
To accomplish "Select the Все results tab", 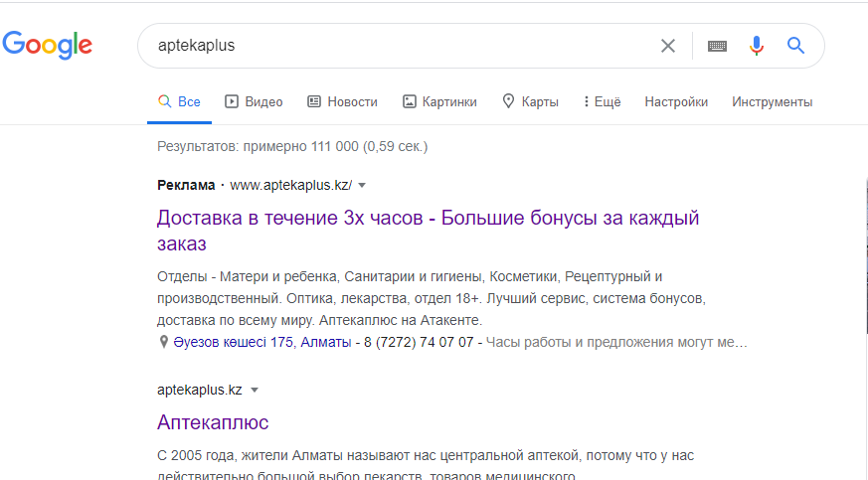I will (179, 101).
